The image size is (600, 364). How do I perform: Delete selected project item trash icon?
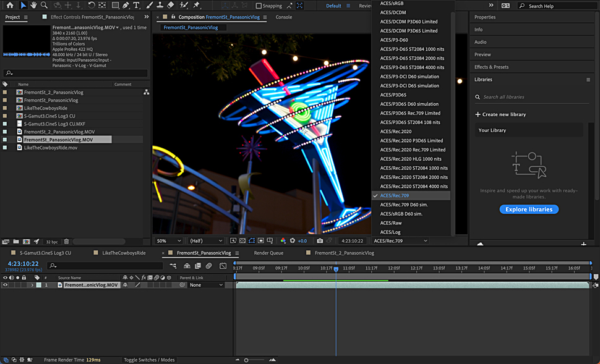[66, 242]
